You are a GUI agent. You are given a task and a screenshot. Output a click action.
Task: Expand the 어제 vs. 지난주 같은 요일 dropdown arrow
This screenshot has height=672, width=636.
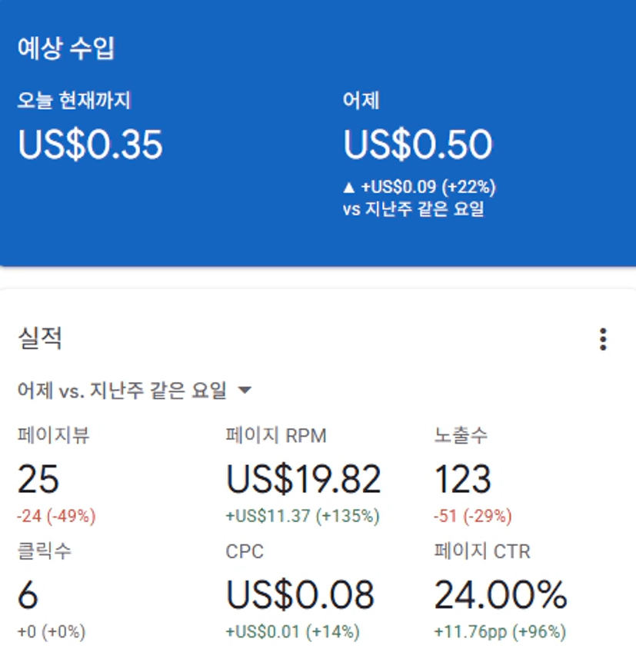coord(245,391)
